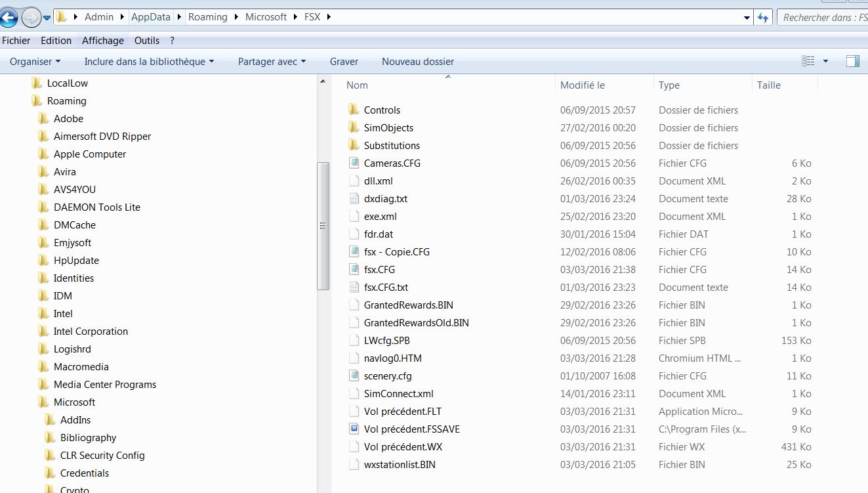868x493 pixels.
Task: Select the 'Vol précédent.WX' file name
Action: click(x=403, y=446)
